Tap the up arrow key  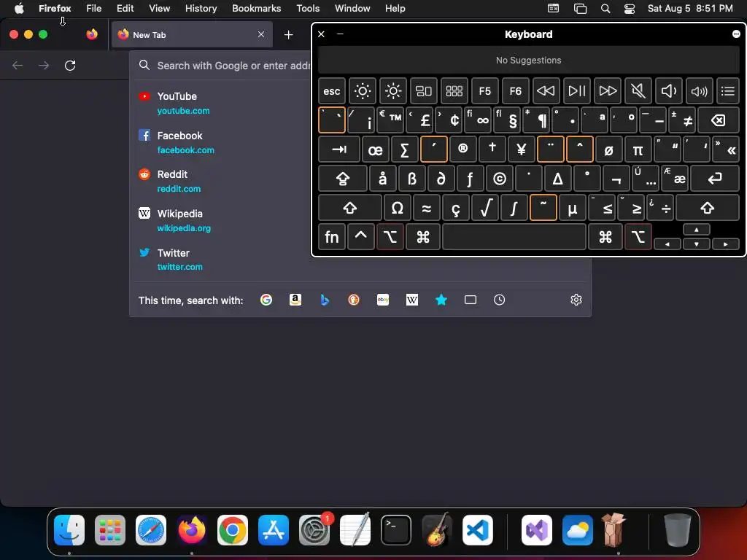[697, 230]
